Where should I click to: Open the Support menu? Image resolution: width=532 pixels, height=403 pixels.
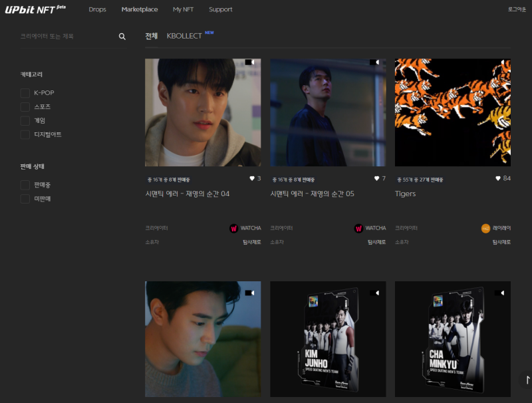click(221, 9)
